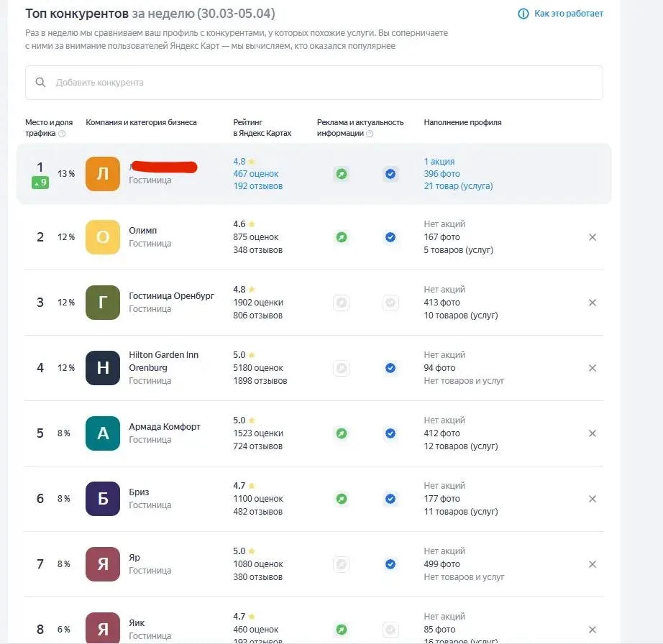Select the company name 'Олимп'
Screen dimensions: 663x644
(x=143, y=231)
